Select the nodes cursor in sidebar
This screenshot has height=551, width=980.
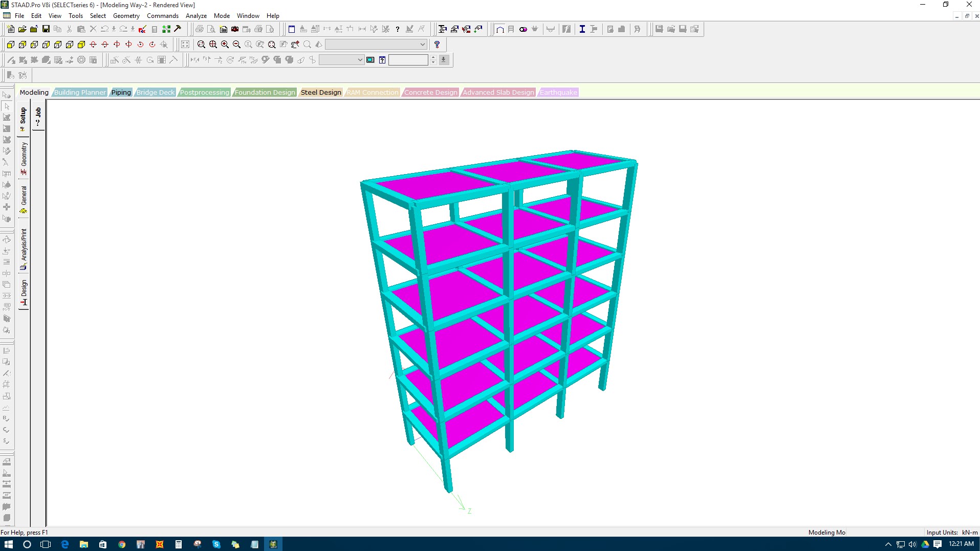point(7,95)
